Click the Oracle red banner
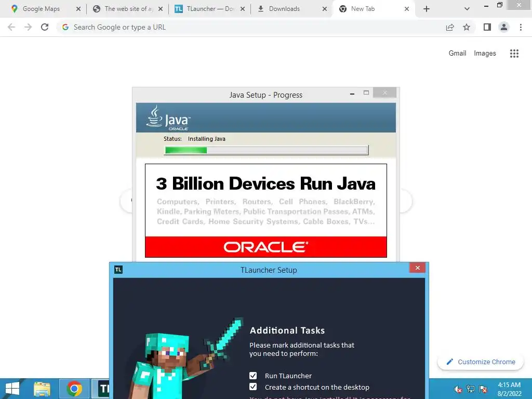Screen dimensions: 532x399 266,247
